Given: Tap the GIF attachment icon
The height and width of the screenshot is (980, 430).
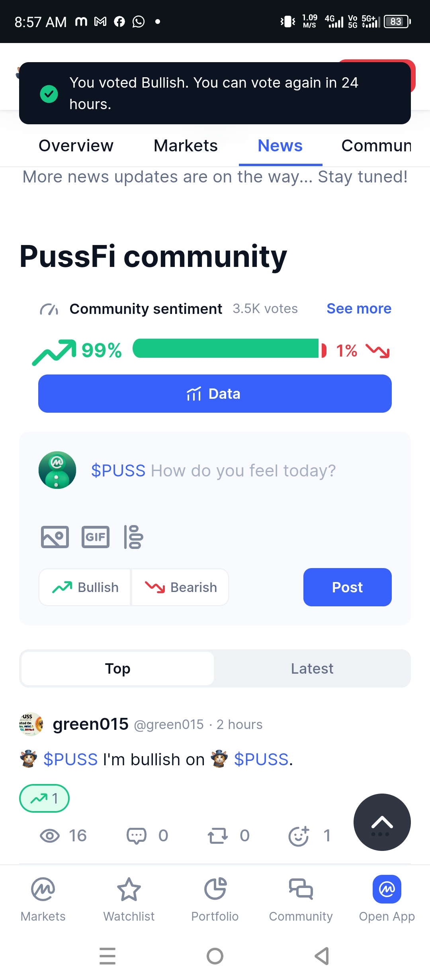Looking at the screenshot, I should [96, 537].
